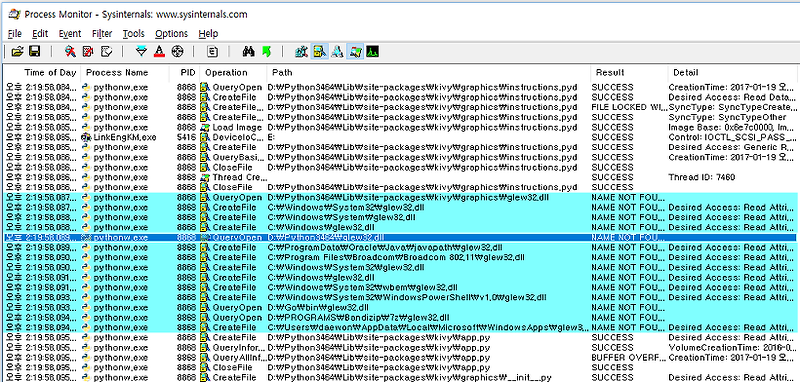This screenshot has width=800, height=382.
Task: Open the Options menu
Action: (x=171, y=34)
